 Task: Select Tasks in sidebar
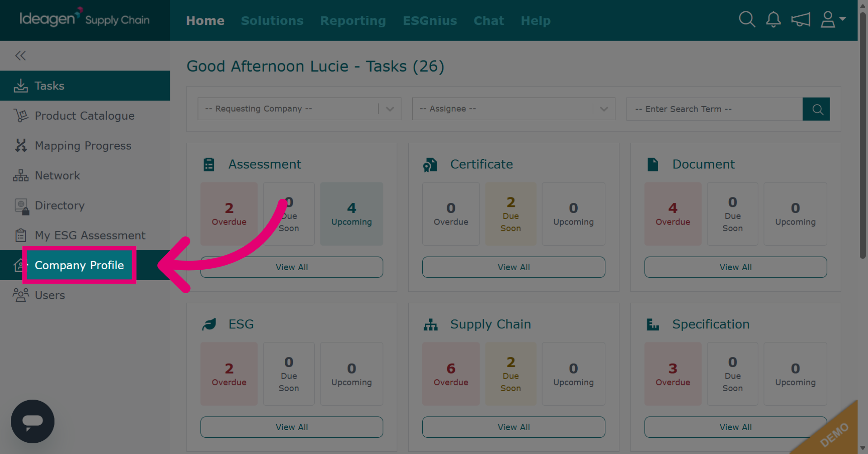85,86
